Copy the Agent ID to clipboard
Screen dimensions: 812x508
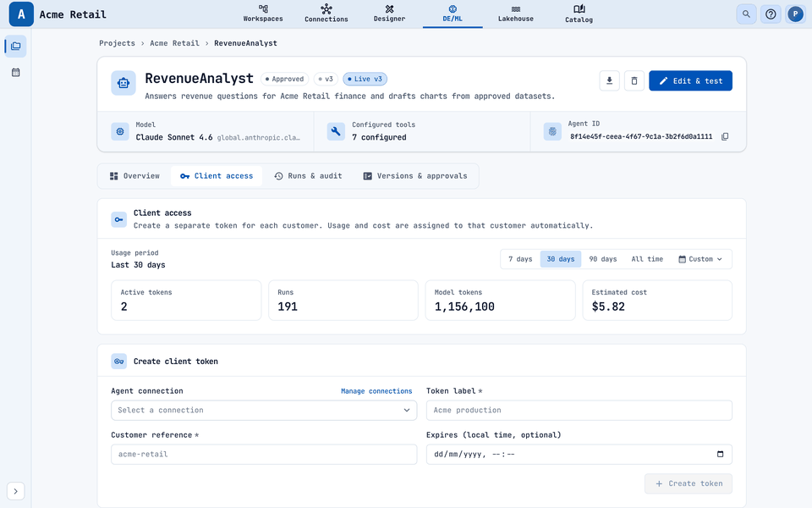pos(725,137)
